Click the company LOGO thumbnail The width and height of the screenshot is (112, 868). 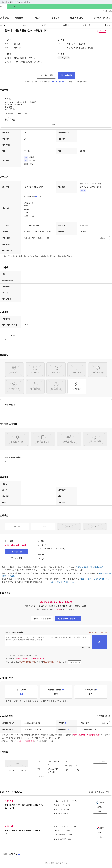tap(16, 764)
